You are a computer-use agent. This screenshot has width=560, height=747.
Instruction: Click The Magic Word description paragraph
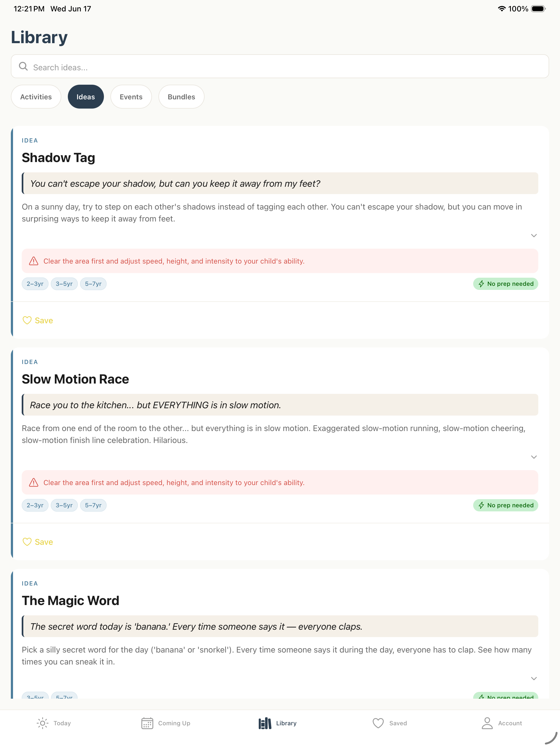click(276, 656)
